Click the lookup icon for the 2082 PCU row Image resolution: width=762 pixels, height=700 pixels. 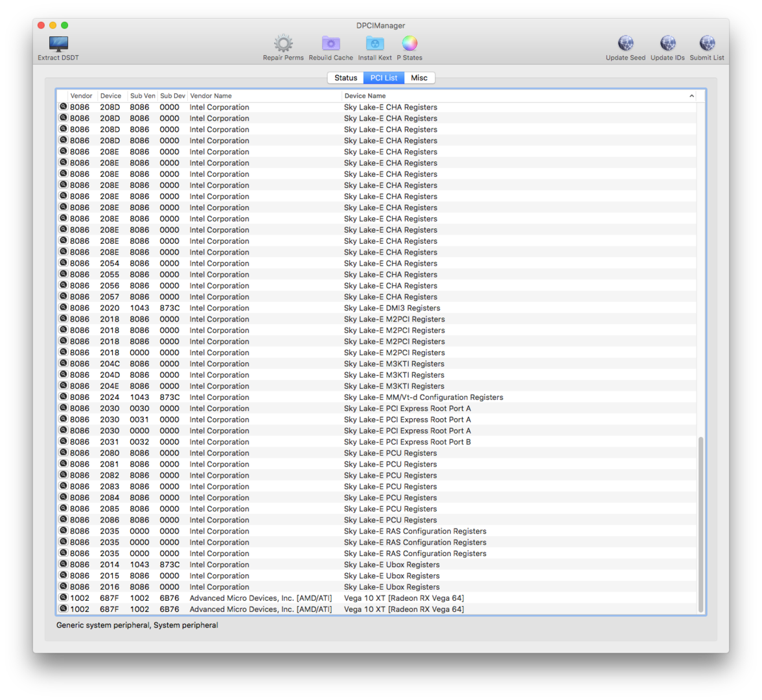(63, 475)
